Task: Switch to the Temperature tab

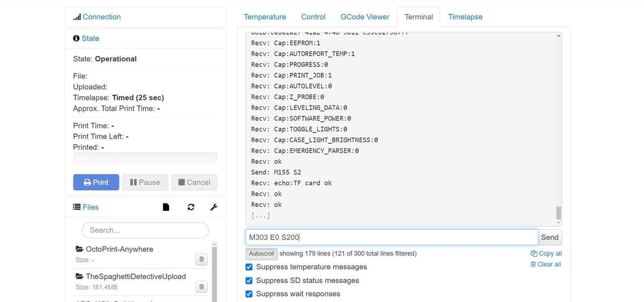Action: [265, 17]
